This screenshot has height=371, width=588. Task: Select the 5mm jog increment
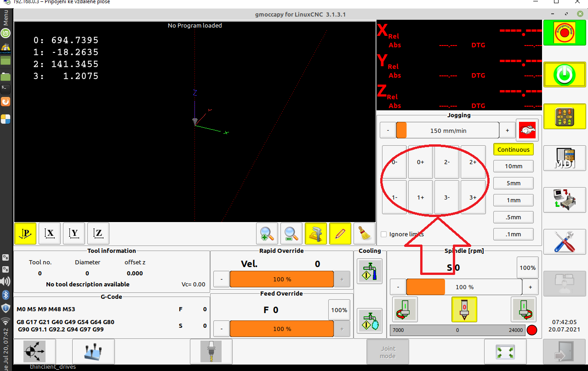point(514,183)
